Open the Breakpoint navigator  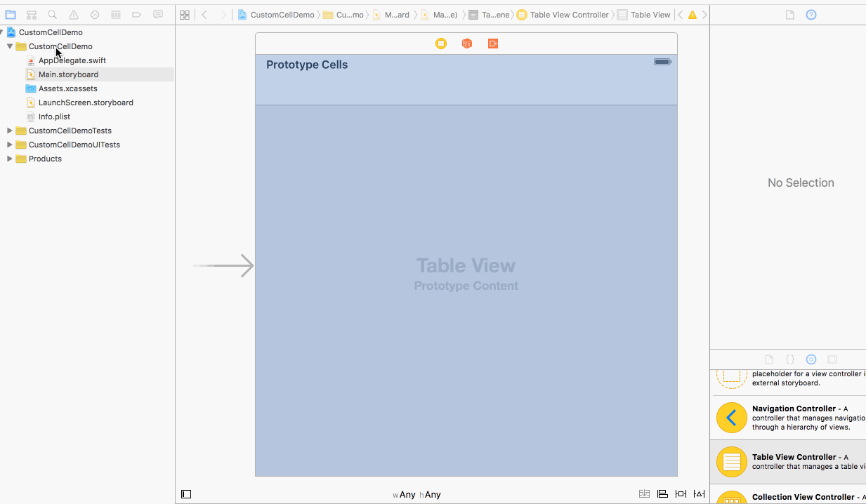tap(137, 15)
